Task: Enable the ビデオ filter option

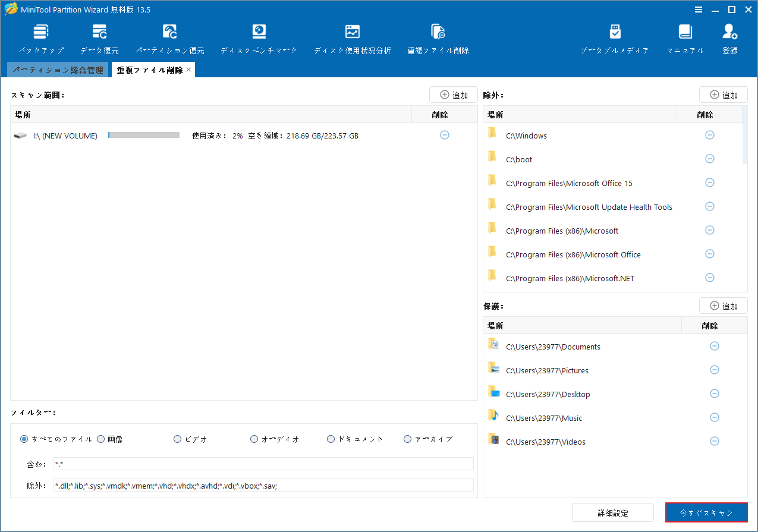Action: 177,439
